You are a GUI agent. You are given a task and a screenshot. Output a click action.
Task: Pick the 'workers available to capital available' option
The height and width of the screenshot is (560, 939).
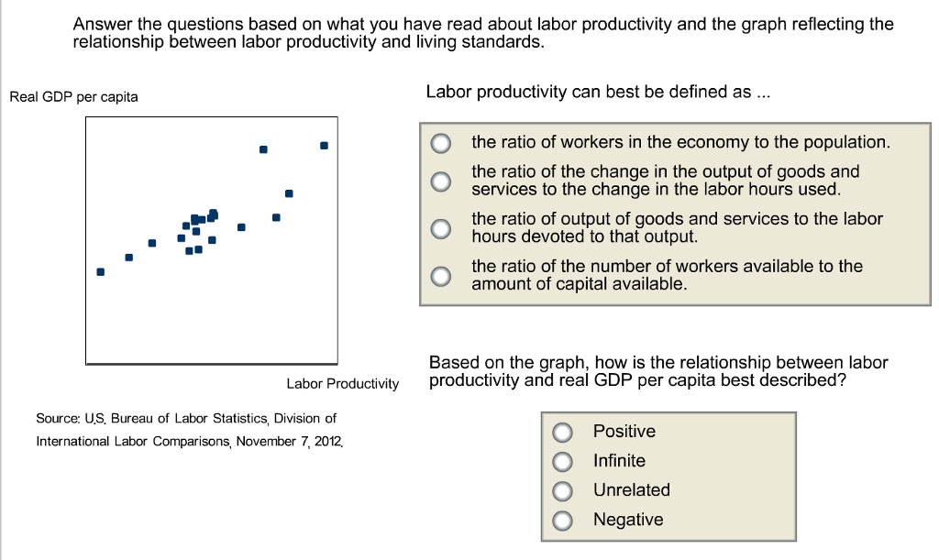(x=442, y=276)
